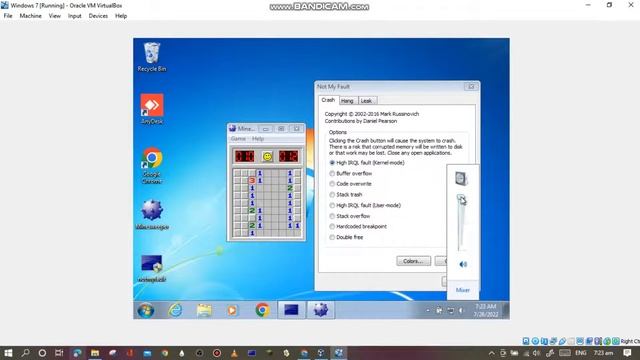The image size is (640, 360).
Task: Open the notmyfault desktop shortcut
Action: [152, 269]
